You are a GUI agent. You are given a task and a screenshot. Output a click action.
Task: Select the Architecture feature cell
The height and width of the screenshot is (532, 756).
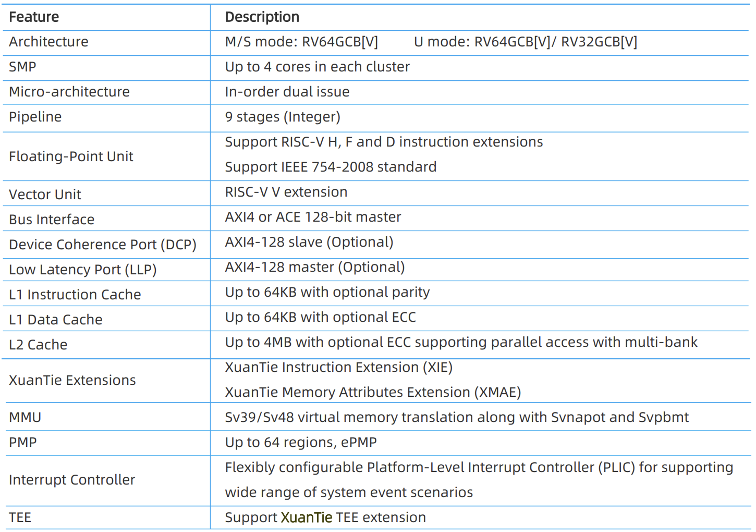(48, 42)
